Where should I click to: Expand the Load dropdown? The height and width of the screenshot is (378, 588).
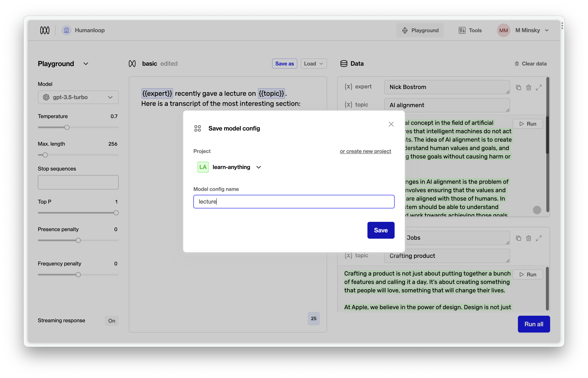313,64
